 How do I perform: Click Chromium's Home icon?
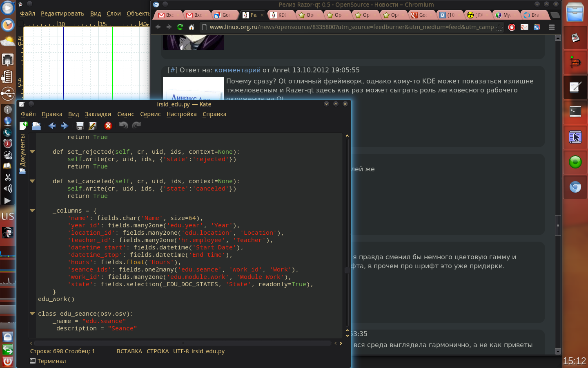point(192,27)
